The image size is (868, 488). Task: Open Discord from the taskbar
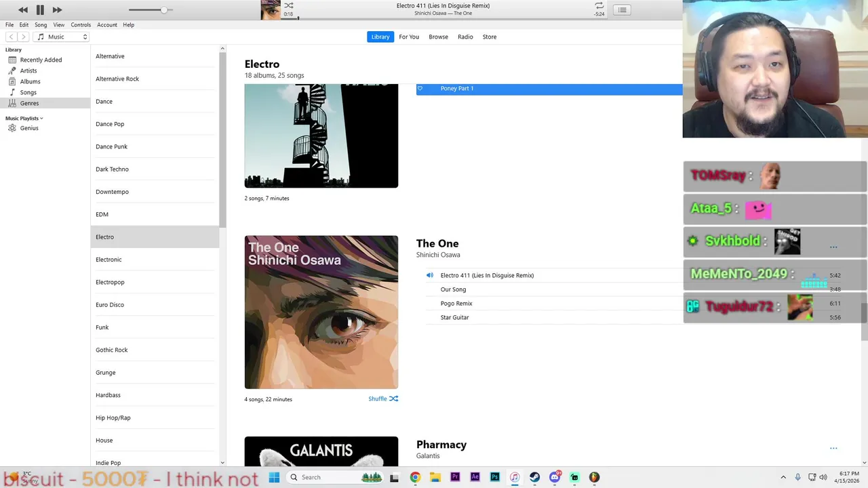pos(555,477)
